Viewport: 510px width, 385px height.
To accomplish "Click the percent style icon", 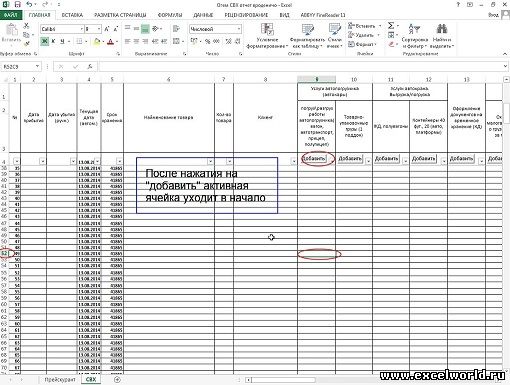I will tap(207, 41).
